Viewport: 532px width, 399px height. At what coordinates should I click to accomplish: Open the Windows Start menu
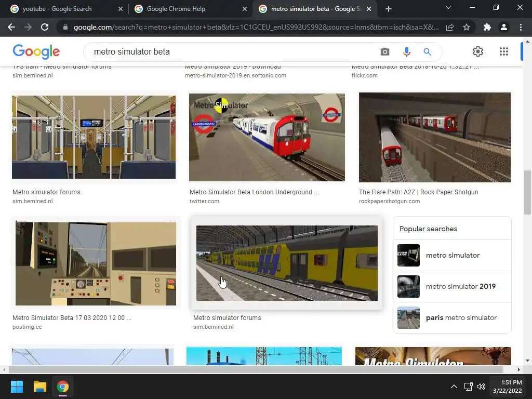(17, 387)
